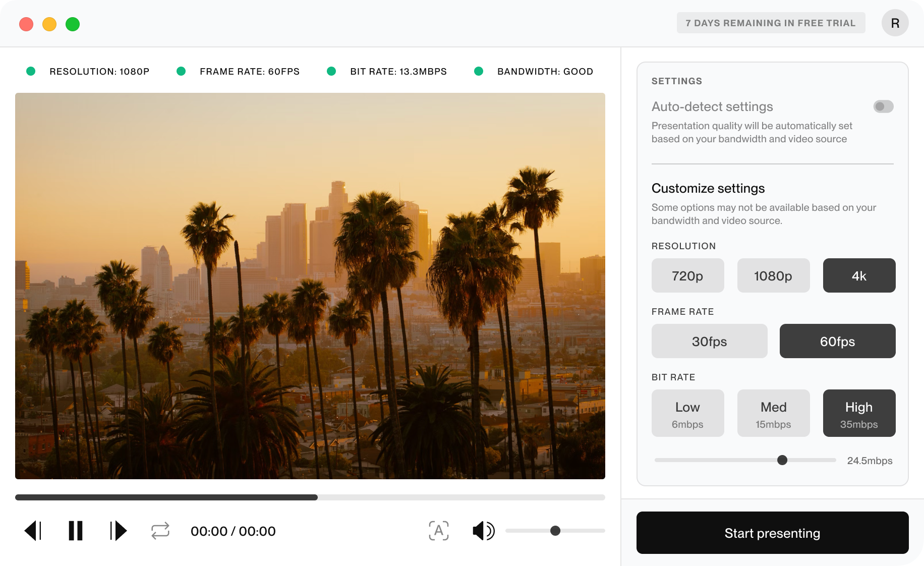Screen dimensions: 924x566
Task: Pick High 35mbps bit rate
Action: tap(859, 413)
